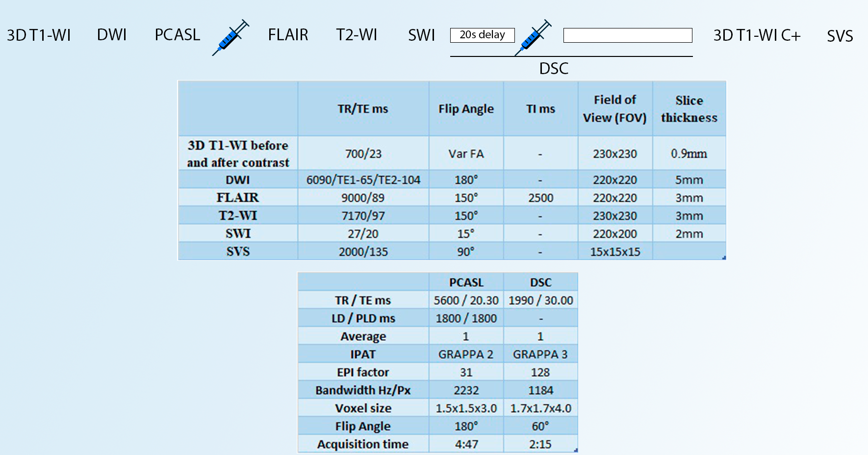Screen dimensions: 868x455
Task: Select the FLAIR label in the sequence timeline
Action: [x=288, y=35]
